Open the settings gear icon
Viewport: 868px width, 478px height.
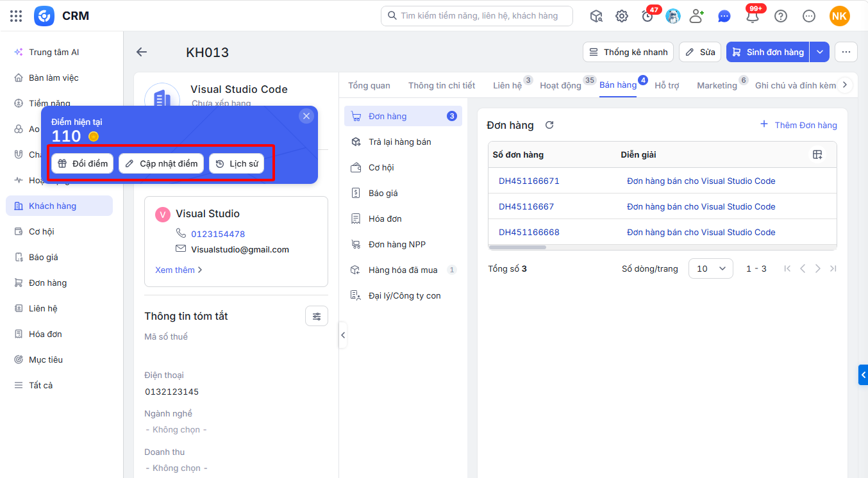[622, 16]
